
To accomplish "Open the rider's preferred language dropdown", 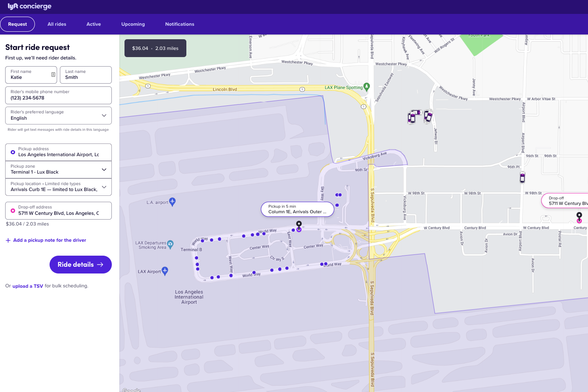I will pyautogui.click(x=58, y=115).
